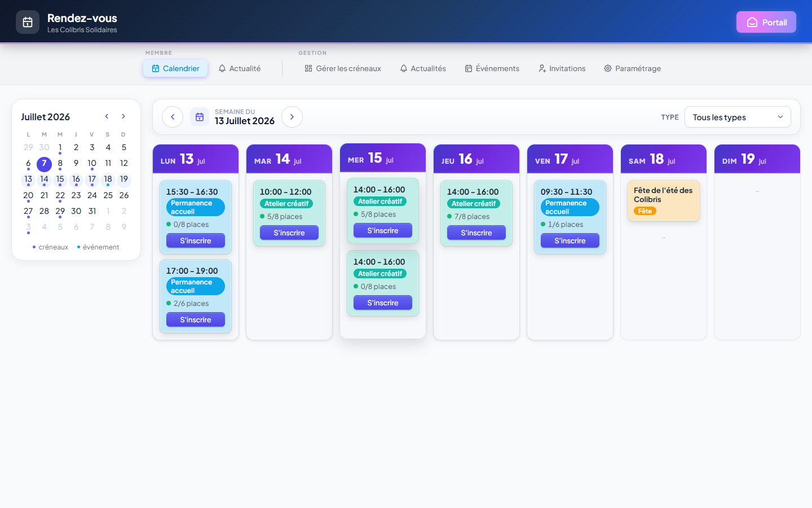Select day 13 in the mini calendar
The image size is (812, 508).
pos(28,179)
